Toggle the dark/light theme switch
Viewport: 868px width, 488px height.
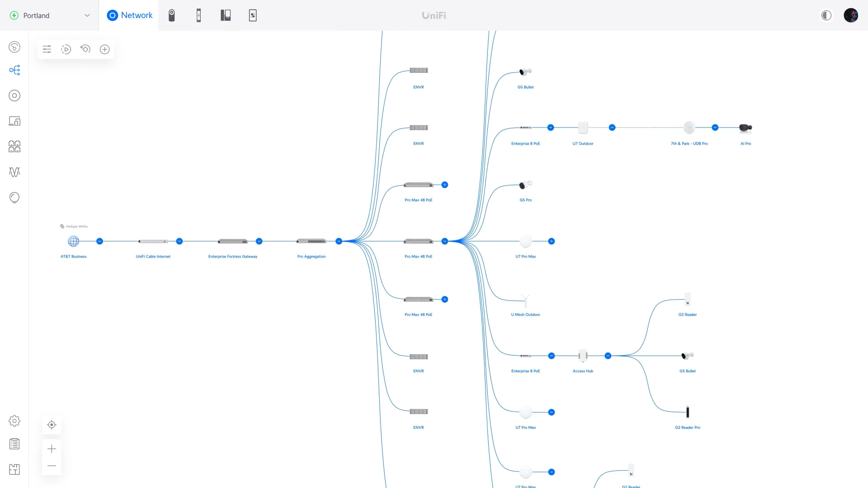(826, 15)
